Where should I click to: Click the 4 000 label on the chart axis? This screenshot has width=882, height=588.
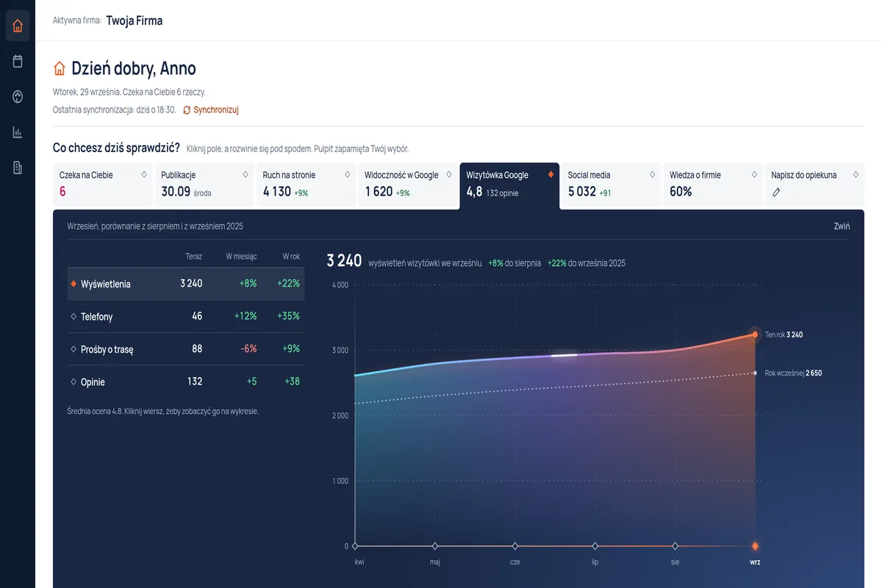(340, 285)
